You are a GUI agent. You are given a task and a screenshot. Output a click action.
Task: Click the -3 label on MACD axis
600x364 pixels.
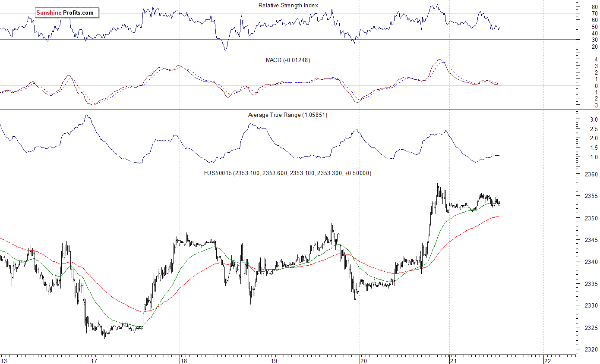pyautogui.click(x=595, y=105)
